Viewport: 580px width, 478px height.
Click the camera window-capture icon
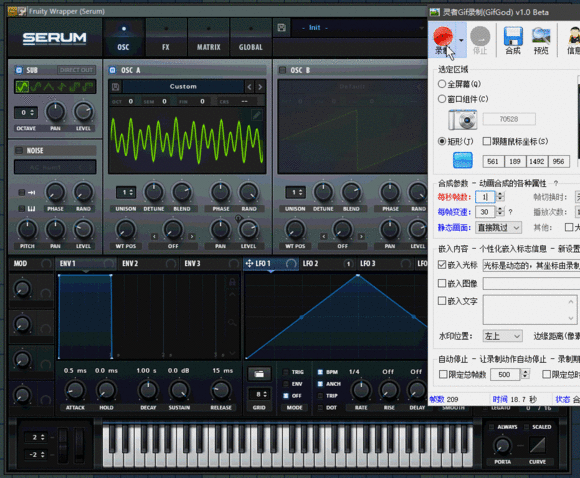(463, 120)
